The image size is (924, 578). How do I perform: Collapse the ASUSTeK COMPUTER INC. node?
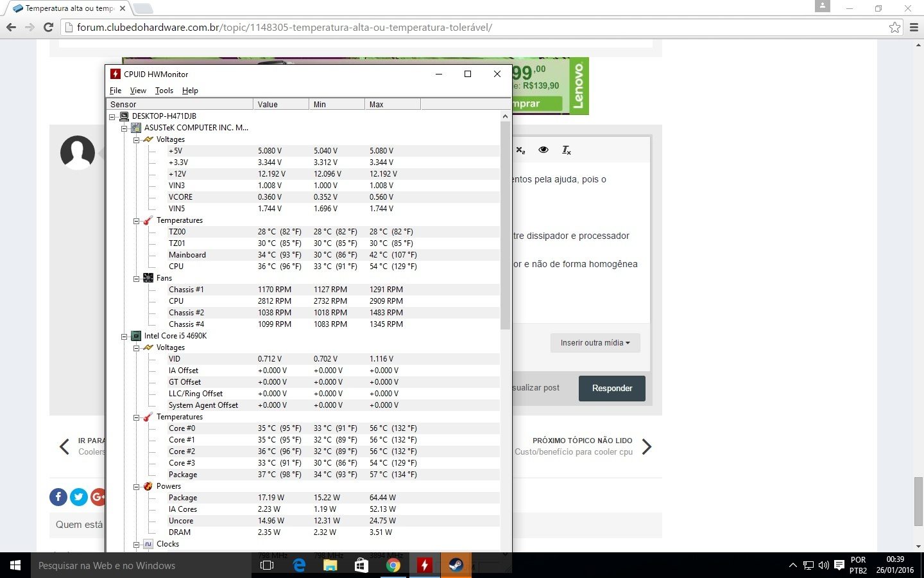click(124, 128)
